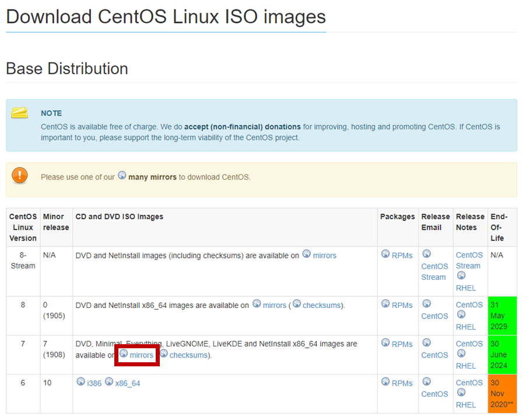The width and height of the screenshot is (526, 420).
Task: Open CentOS release notes for version 8
Action: coord(469,305)
